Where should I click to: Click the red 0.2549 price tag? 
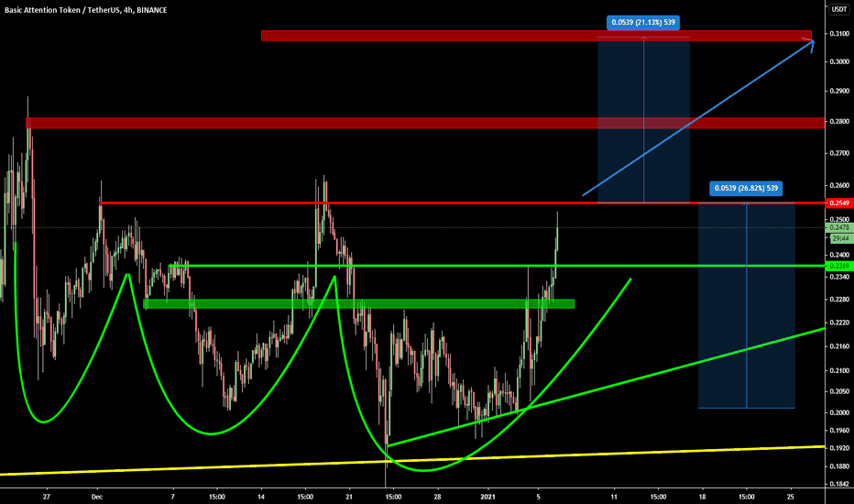[x=839, y=203]
